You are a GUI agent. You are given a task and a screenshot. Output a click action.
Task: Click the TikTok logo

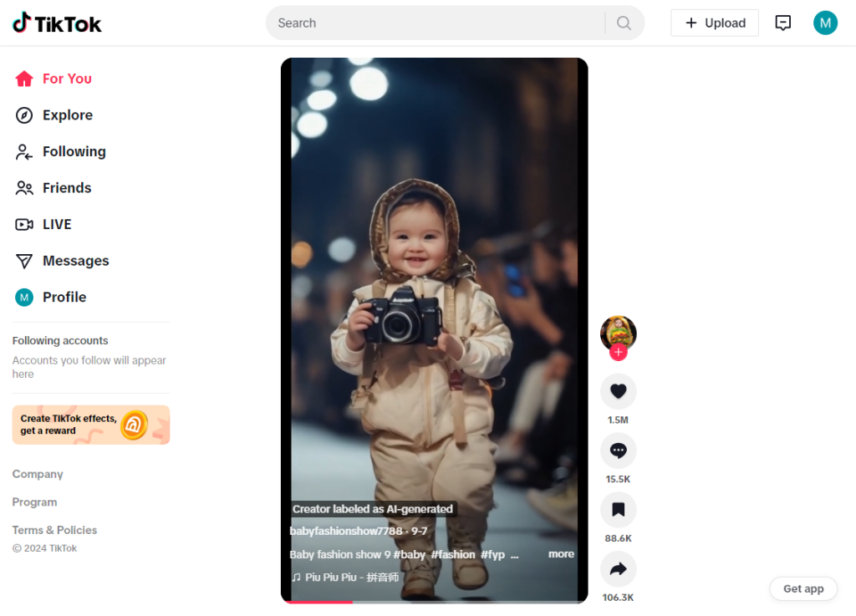click(x=57, y=23)
